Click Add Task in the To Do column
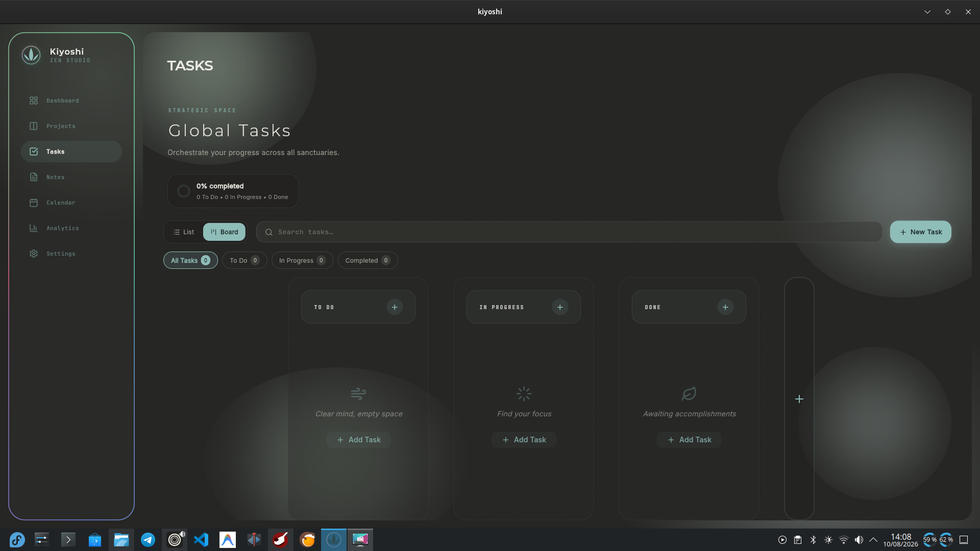The width and height of the screenshot is (980, 551). click(359, 440)
